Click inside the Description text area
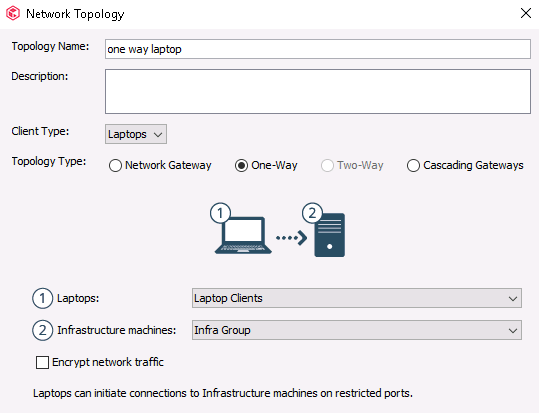This screenshot has width=539, height=413. click(318, 91)
